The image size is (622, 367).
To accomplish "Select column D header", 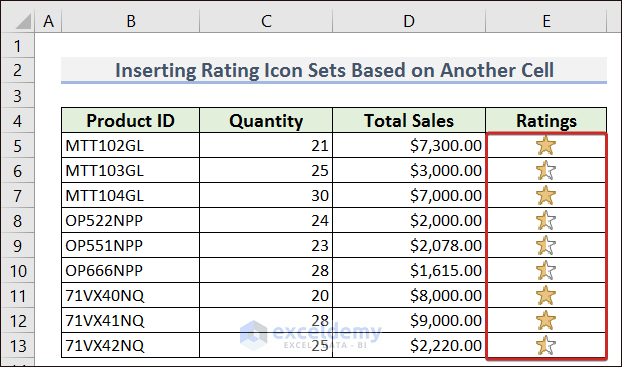I will tap(409, 21).
